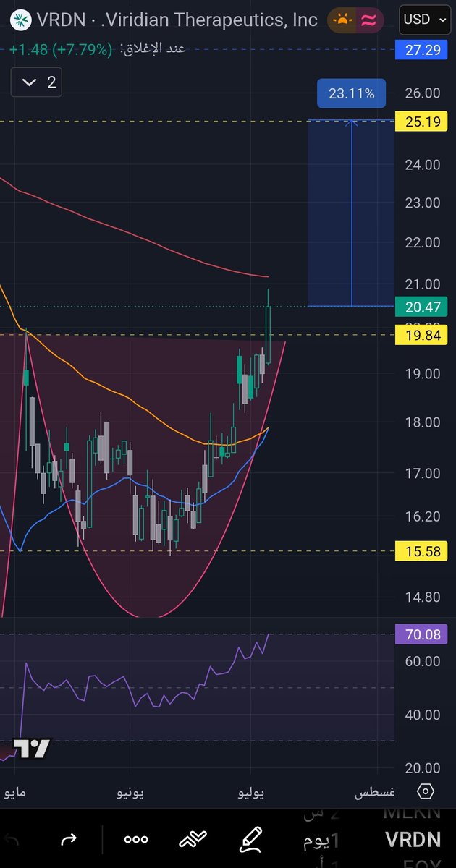Tap the يونيو month label on time axis

pyautogui.click(x=130, y=793)
